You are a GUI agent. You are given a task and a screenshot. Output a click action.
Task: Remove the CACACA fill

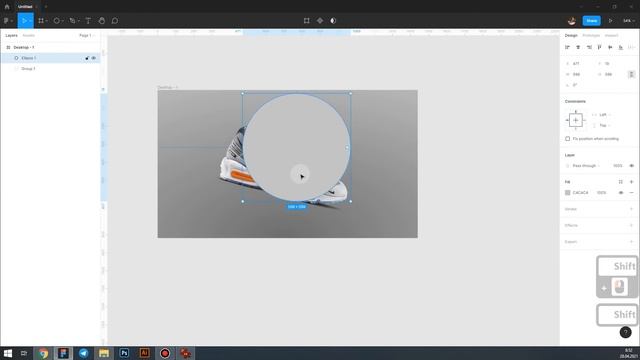(631, 193)
